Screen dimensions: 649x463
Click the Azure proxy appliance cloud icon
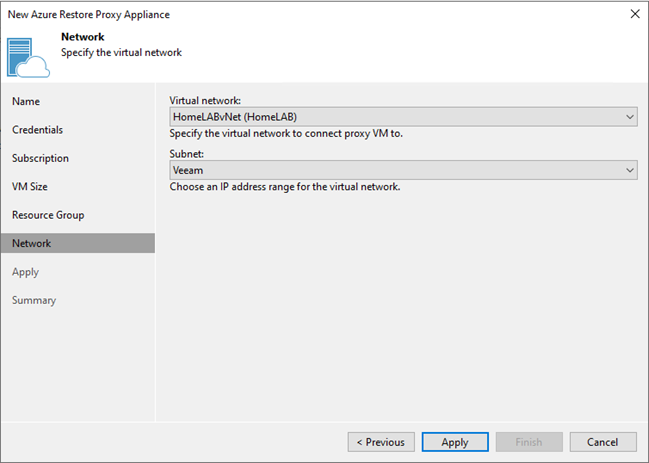click(28, 58)
